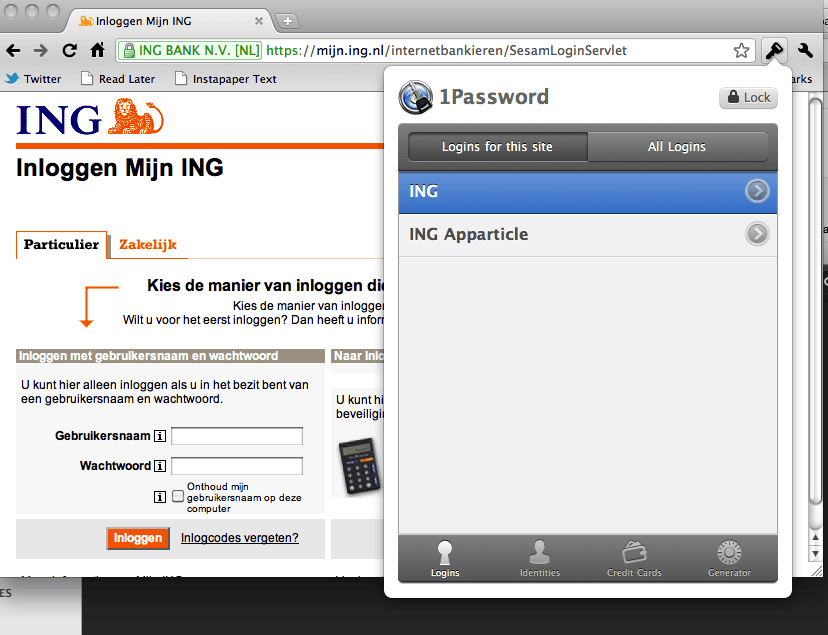Switch to the All Logins tab

point(678,147)
